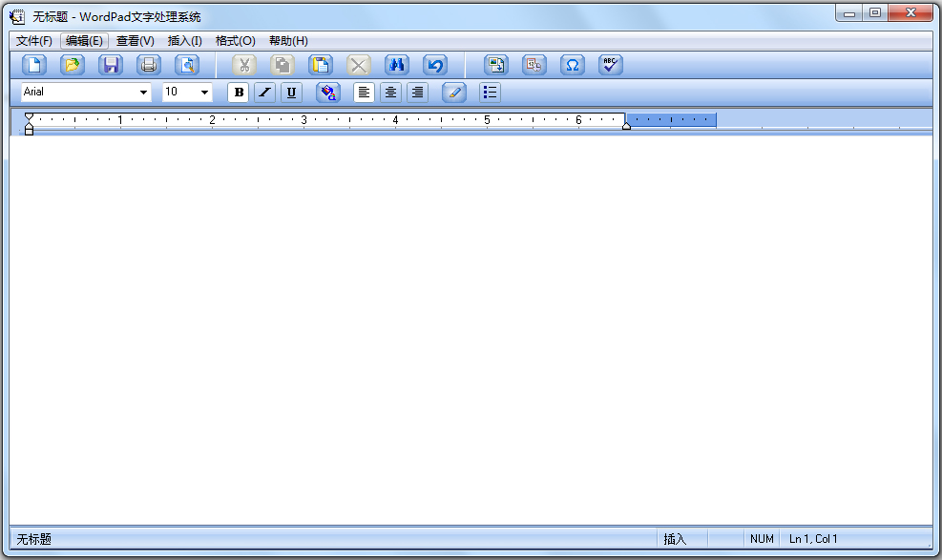942x560 pixels.
Task: Maximize the WordPad window
Action: [875, 13]
